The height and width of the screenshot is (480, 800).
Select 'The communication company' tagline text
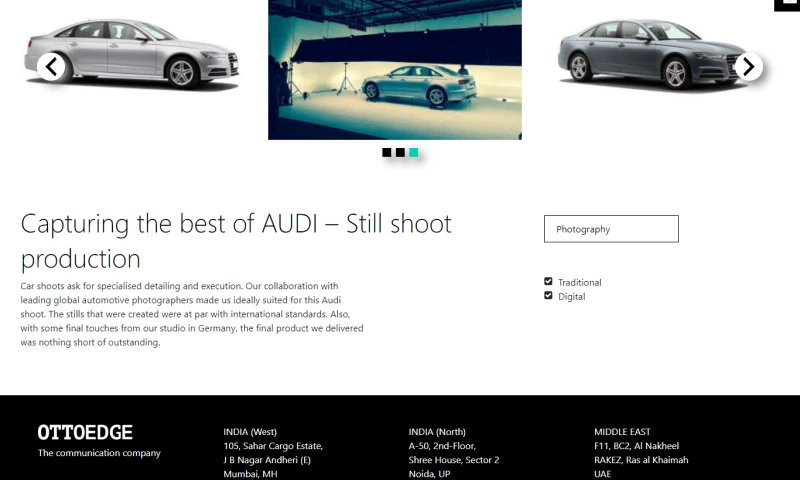tap(99, 453)
